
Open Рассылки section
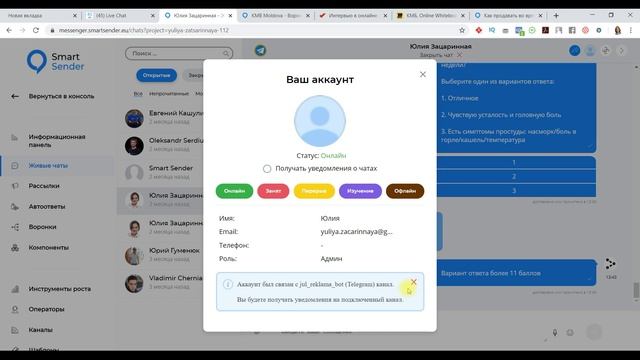click(x=44, y=186)
